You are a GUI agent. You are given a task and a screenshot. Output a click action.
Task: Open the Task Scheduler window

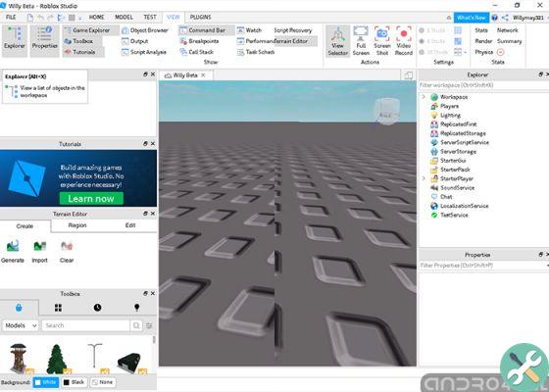coord(256,52)
